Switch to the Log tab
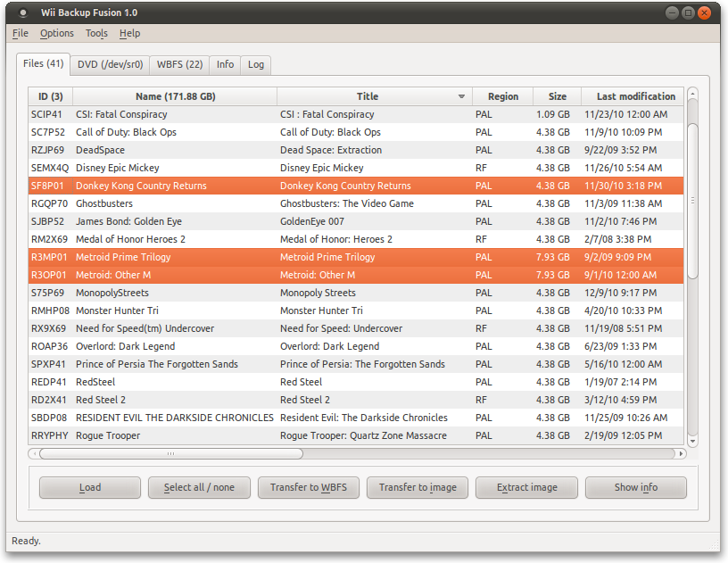Image resolution: width=728 pixels, height=563 pixels. [256, 64]
